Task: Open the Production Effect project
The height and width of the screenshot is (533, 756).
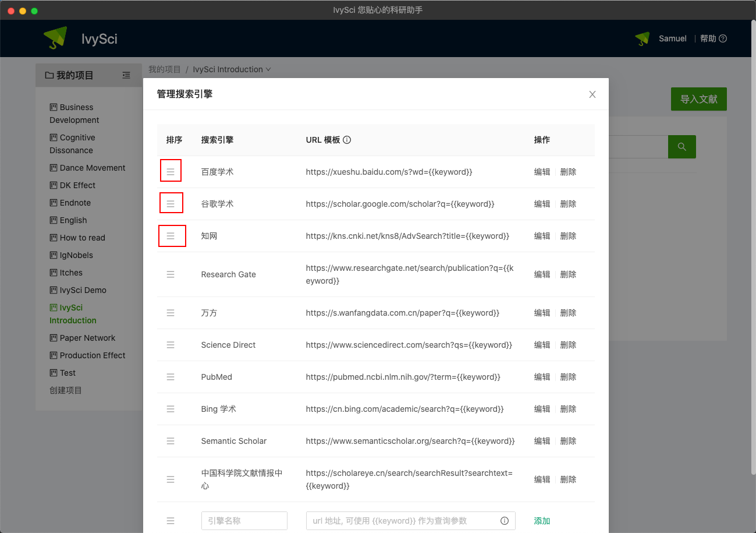Action: (87, 355)
